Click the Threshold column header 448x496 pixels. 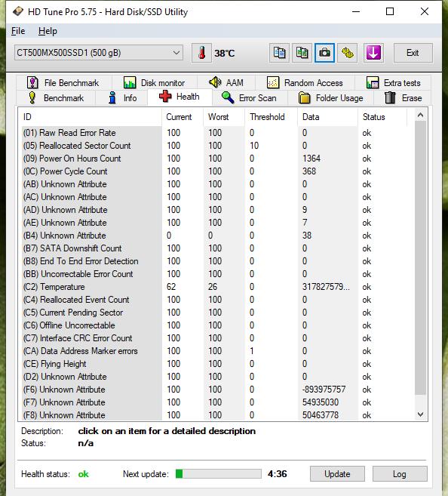pyautogui.click(x=271, y=117)
